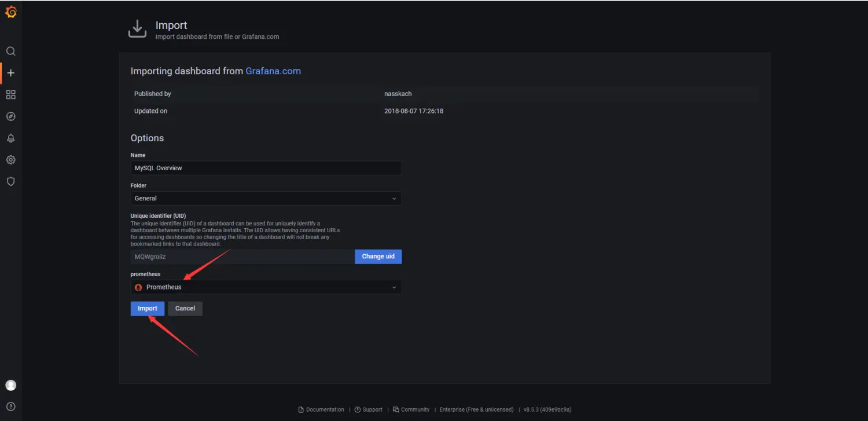Click the Change uid button
Image resolution: width=868 pixels, height=421 pixels.
point(378,257)
